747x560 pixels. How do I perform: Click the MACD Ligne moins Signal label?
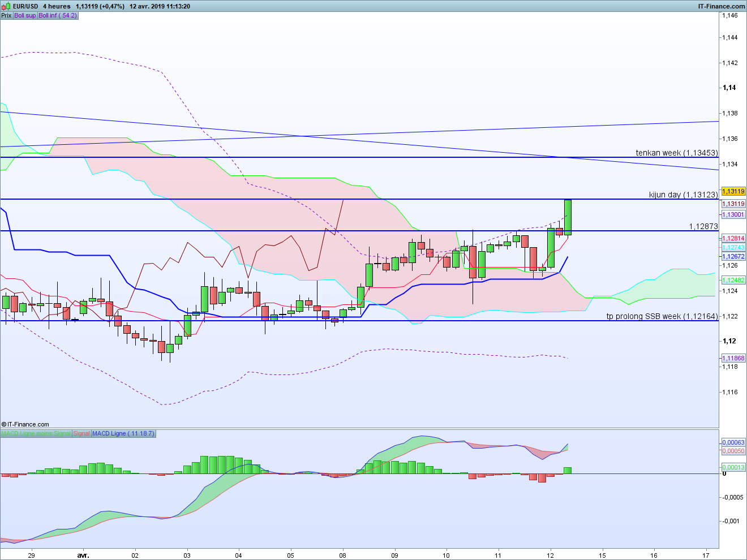[x=36, y=433]
